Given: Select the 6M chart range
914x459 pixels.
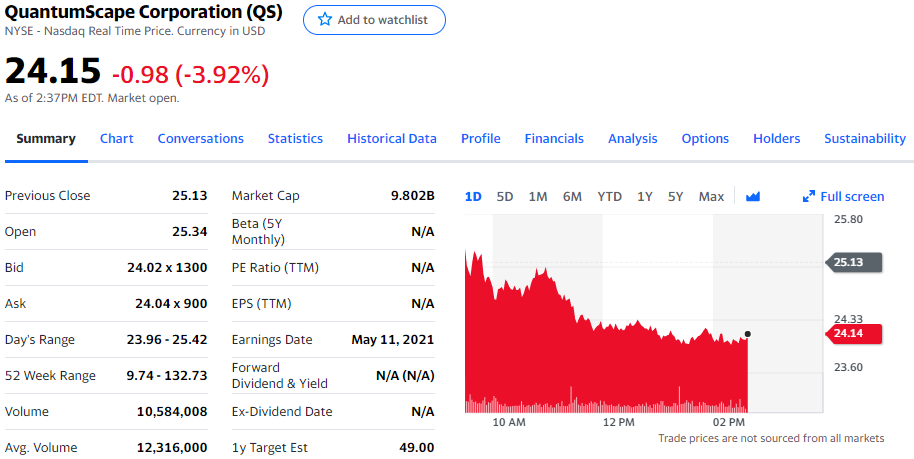Looking at the screenshot, I should (x=572, y=197).
